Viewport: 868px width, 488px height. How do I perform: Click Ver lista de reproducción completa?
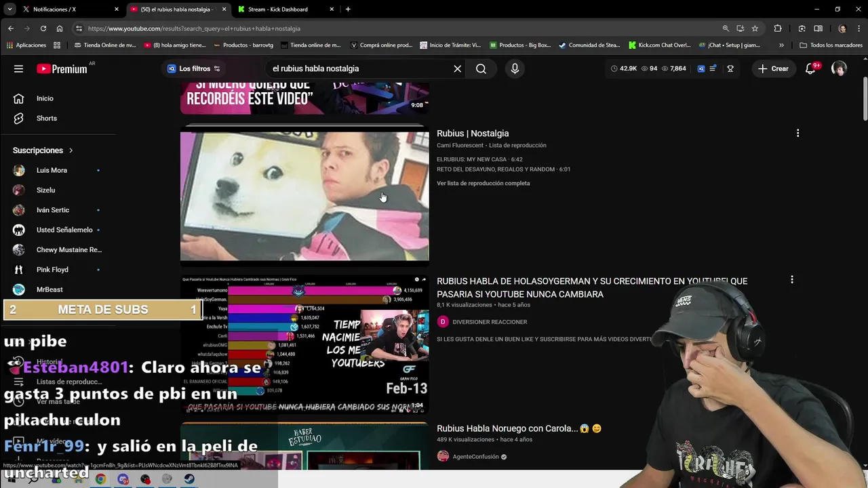(484, 183)
